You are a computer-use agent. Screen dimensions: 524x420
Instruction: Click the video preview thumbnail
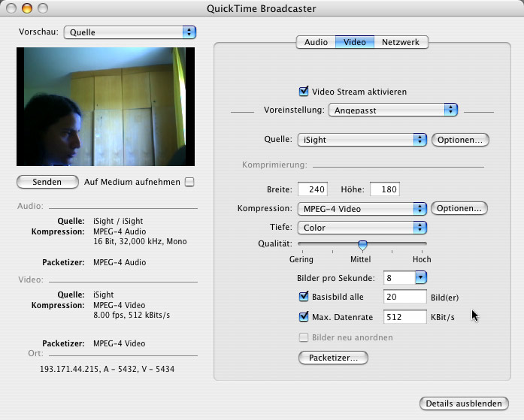point(105,107)
